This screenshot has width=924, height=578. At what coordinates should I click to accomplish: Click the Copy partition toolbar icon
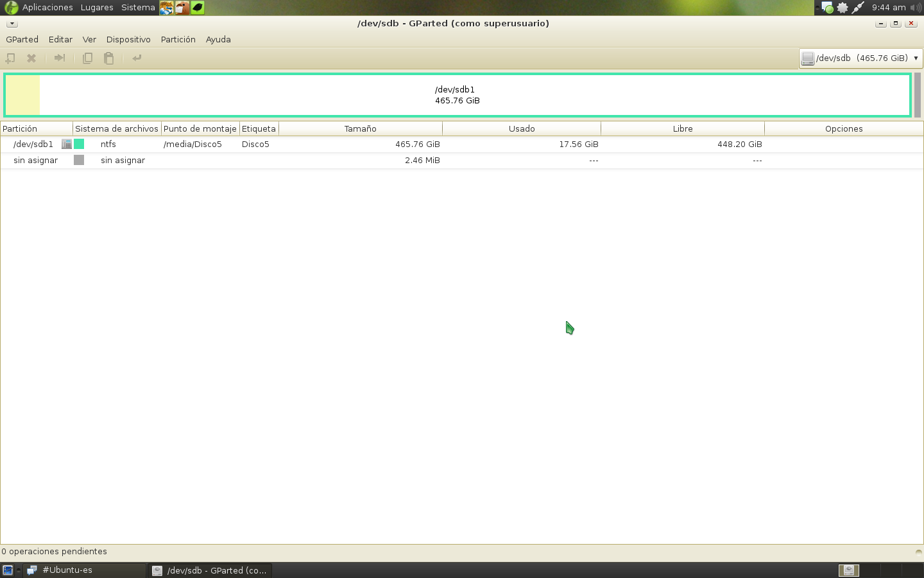tap(88, 58)
